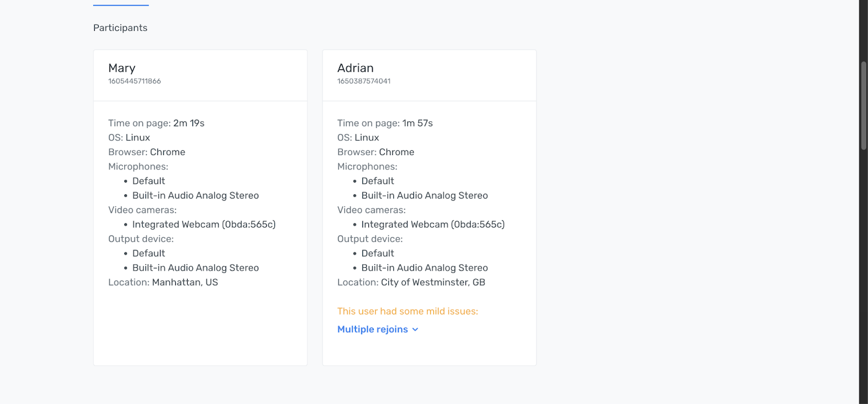Click the Adrian participant name heading
The image size is (868, 404).
pyautogui.click(x=355, y=68)
